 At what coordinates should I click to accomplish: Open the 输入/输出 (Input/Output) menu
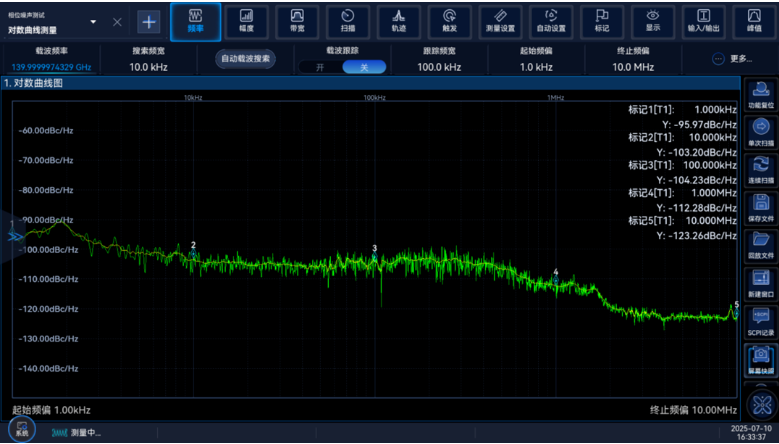coord(704,21)
